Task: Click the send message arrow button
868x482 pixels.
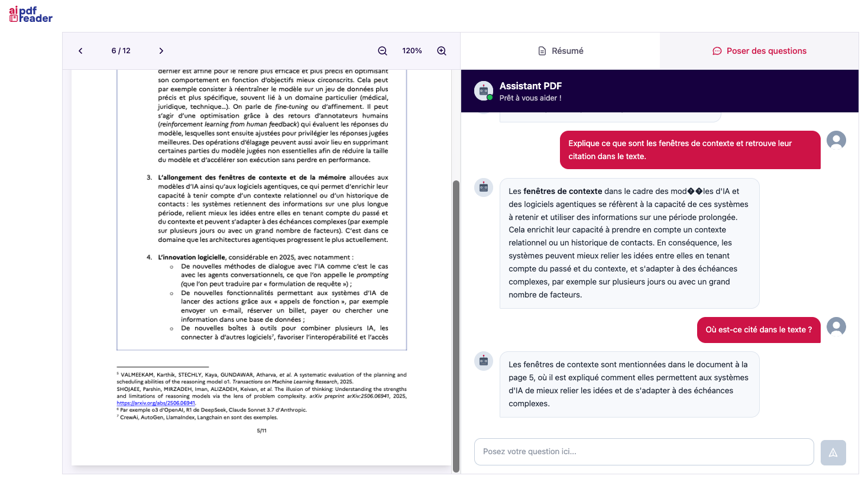Action: [x=833, y=452]
